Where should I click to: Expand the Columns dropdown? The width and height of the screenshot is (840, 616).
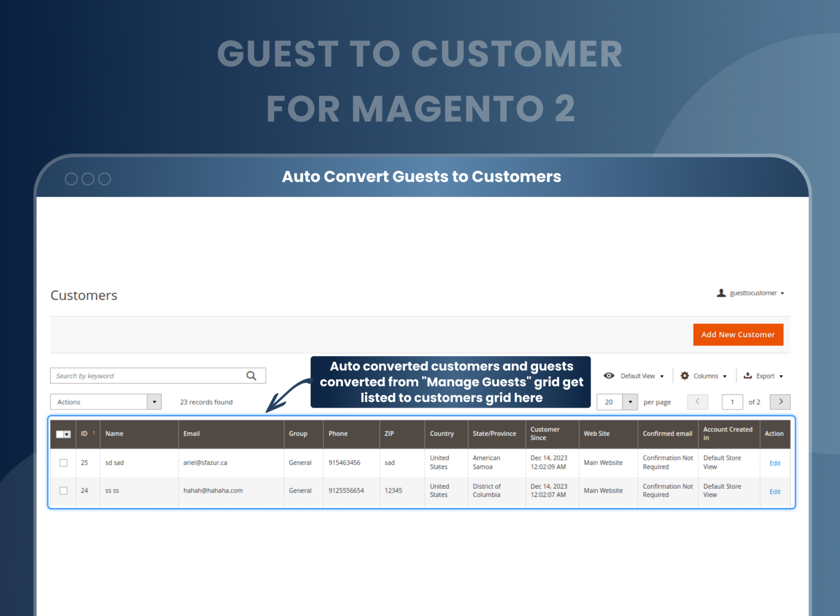pyautogui.click(x=725, y=376)
